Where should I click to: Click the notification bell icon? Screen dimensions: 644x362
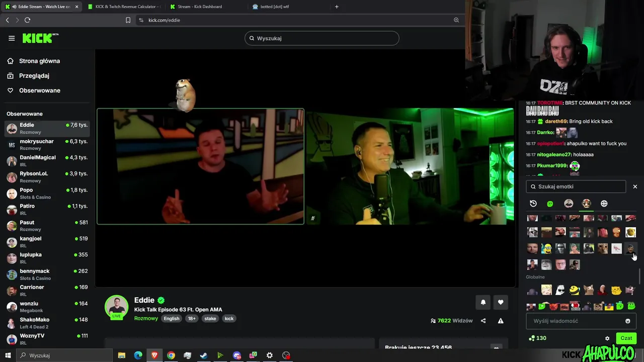pos(483,302)
